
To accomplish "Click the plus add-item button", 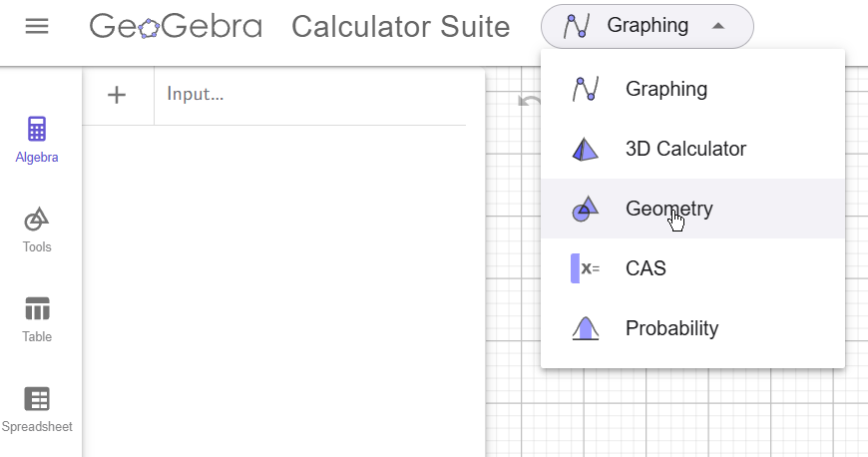I will click(x=117, y=95).
